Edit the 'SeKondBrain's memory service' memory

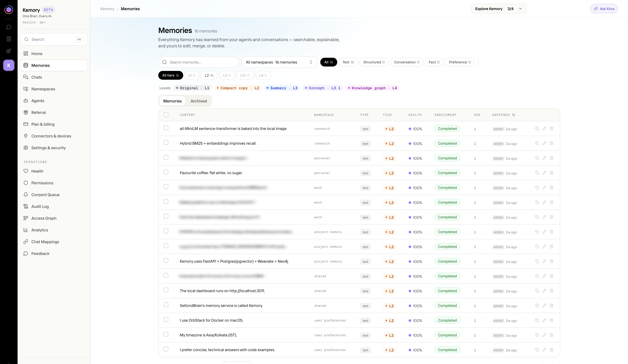tap(544, 305)
